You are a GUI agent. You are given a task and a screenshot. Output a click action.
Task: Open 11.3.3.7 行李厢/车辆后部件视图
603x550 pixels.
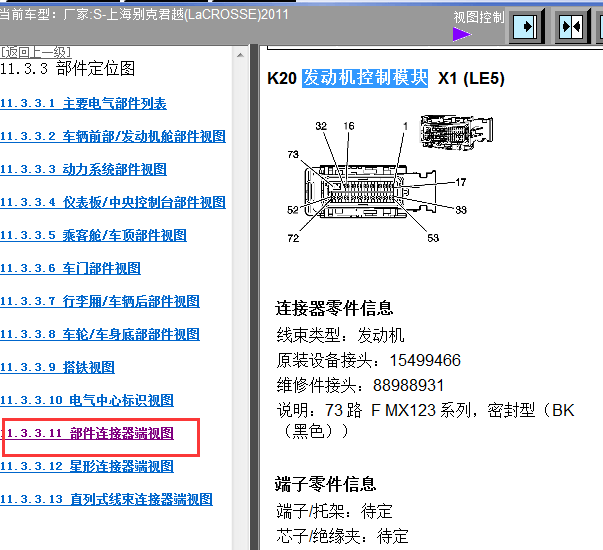point(100,301)
